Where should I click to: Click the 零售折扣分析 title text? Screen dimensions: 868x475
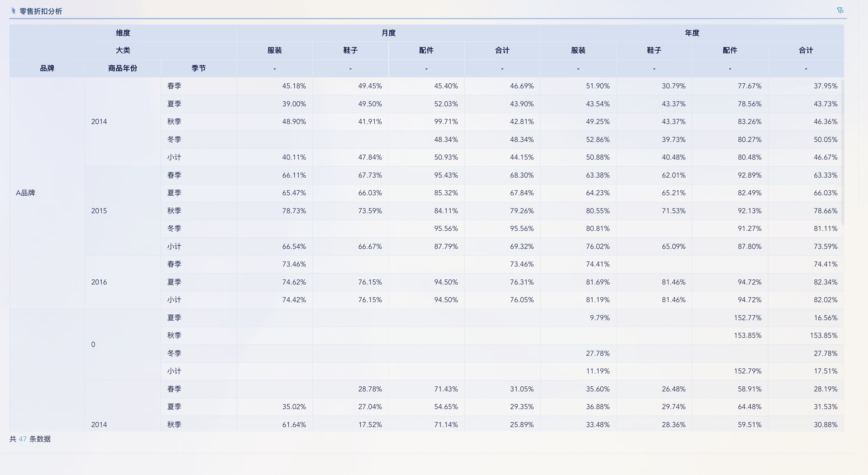[41, 11]
